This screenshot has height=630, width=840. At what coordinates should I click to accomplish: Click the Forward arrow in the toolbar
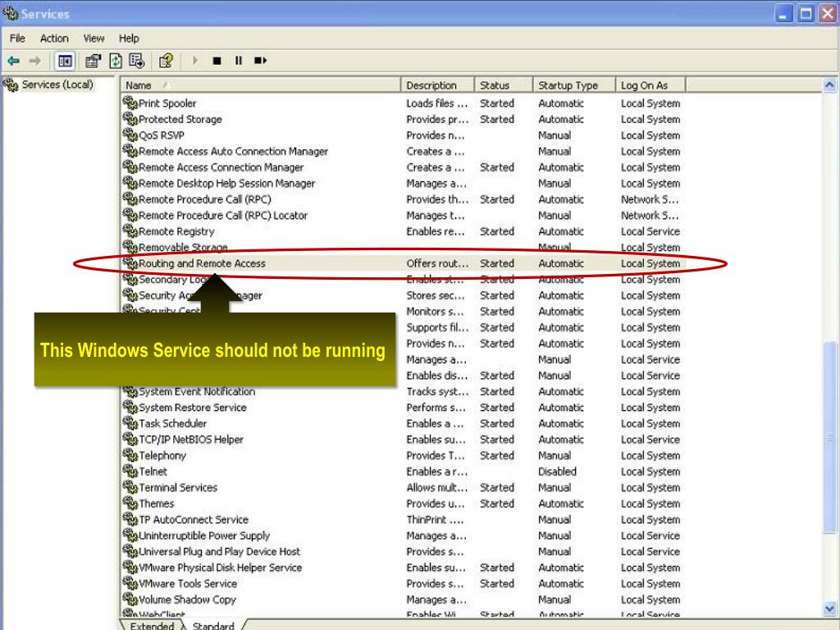[x=35, y=61]
